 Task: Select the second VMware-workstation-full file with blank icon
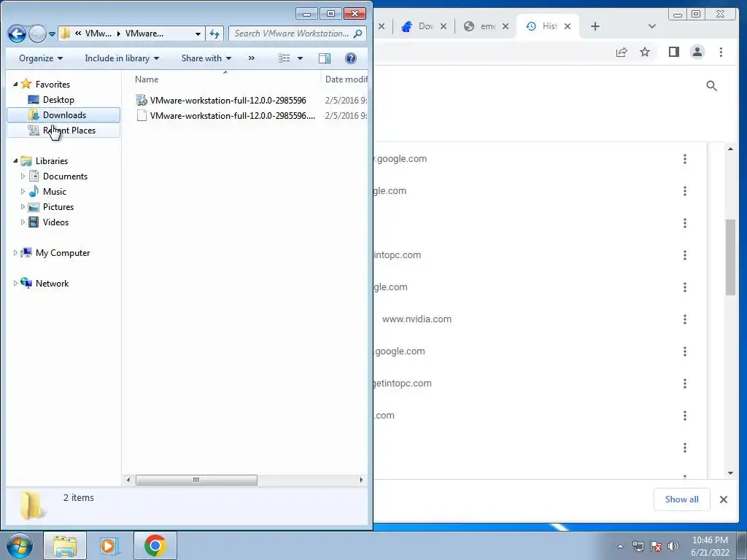point(233,115)
